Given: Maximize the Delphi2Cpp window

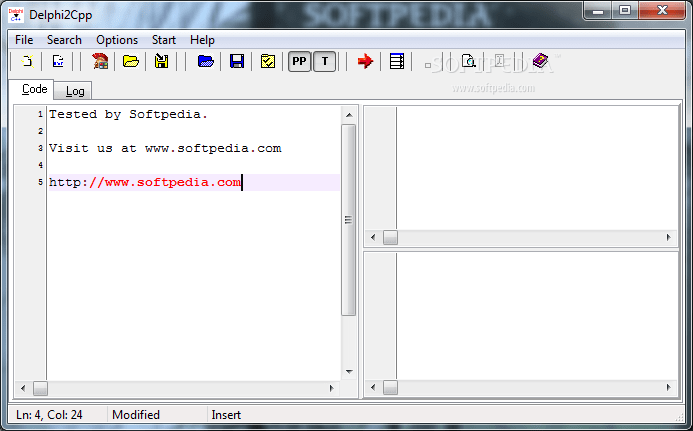Looking at the screenshot, I should [x=625, y=11].
